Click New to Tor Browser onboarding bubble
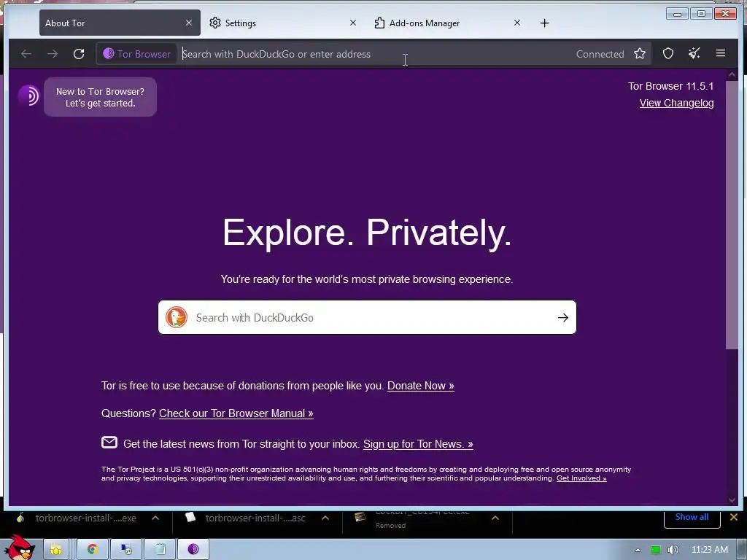747x560 pixels. pyautogui.click(x=100, y=97)
